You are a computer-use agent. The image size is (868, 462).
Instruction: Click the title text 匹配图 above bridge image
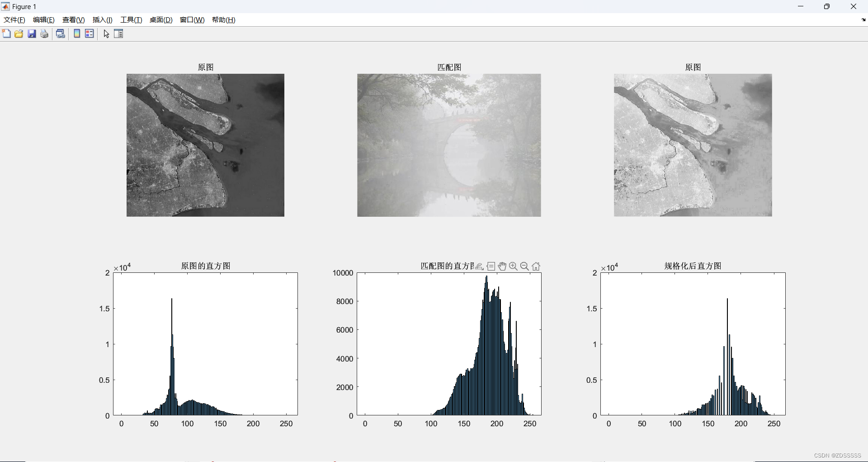449,67
